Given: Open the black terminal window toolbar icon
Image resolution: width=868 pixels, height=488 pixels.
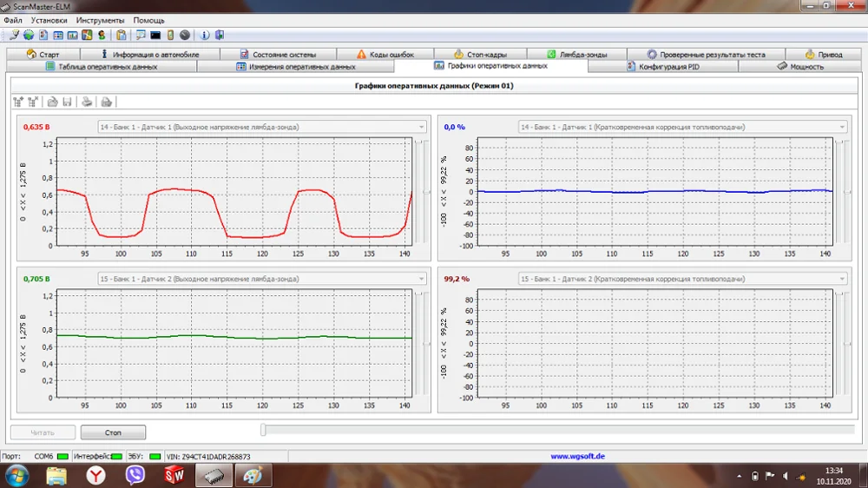Looking at the screenshot, I should [x=155, y=35].
